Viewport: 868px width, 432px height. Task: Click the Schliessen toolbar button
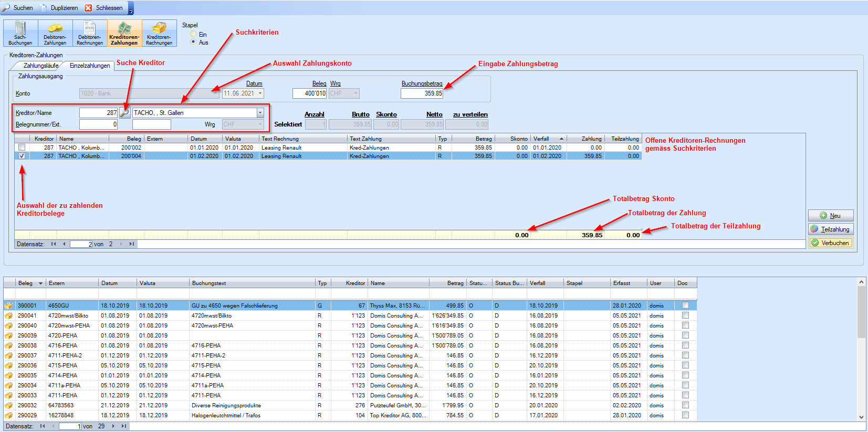tap(104, 8)
